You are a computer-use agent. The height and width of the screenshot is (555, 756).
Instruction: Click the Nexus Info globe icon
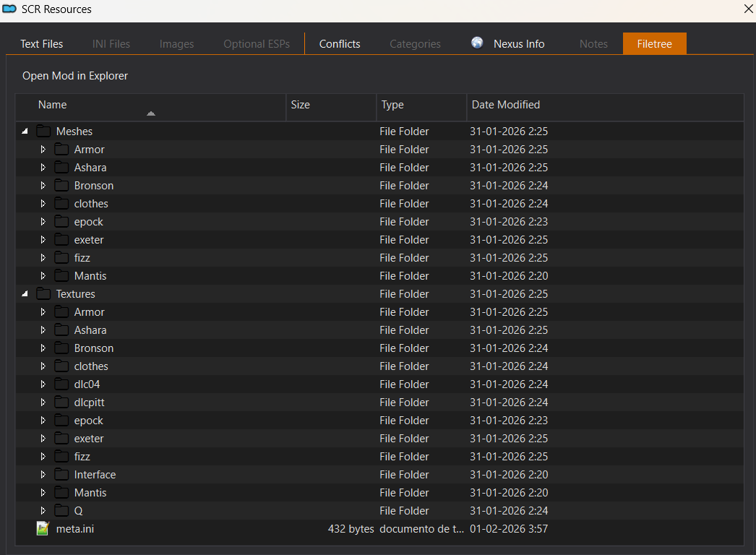tap(477, 43)
